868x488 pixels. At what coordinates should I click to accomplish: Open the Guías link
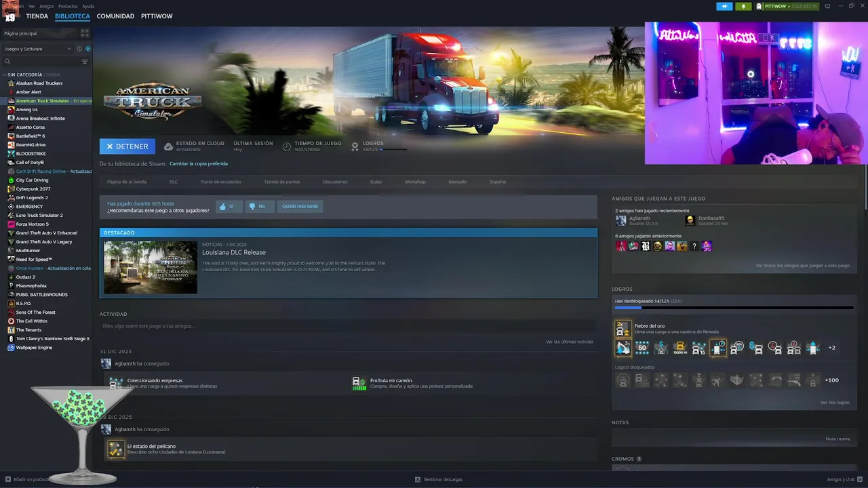click(x=376, y=182)
